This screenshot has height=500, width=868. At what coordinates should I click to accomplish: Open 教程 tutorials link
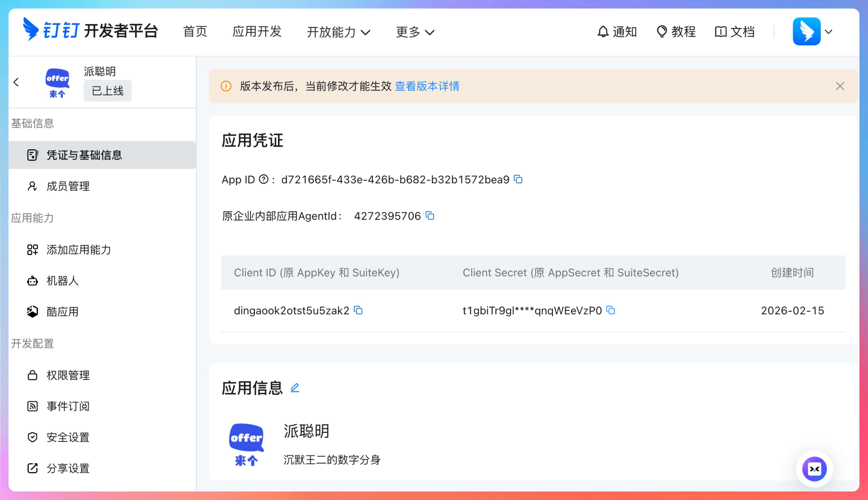coord(676,32)
